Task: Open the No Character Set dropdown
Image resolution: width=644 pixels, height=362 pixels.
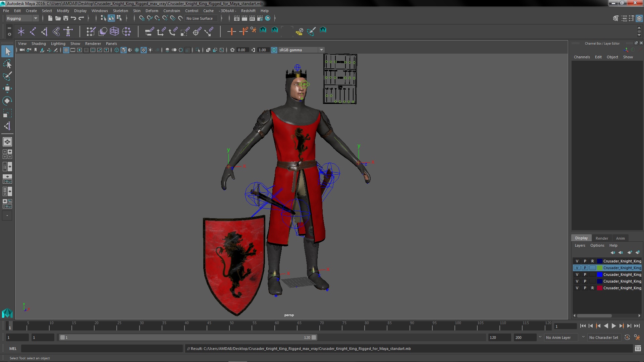Action: coord(604,338)
